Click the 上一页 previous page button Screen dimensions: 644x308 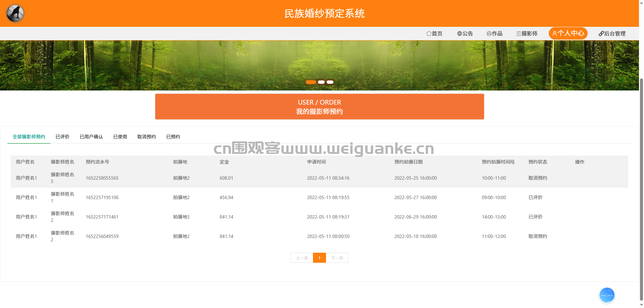[x=302, y=258]
